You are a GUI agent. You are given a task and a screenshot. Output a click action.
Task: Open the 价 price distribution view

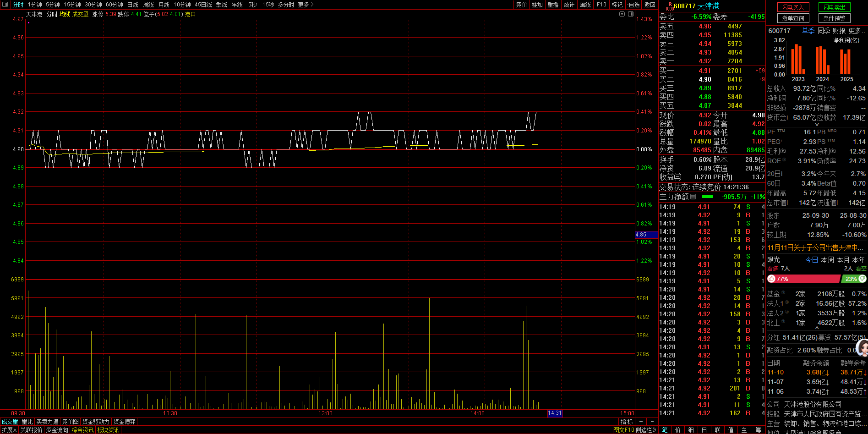(x=678, y=430)
